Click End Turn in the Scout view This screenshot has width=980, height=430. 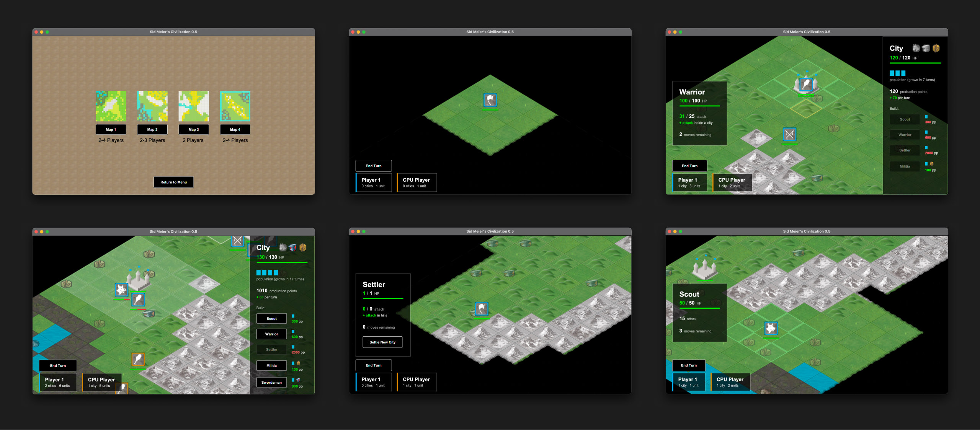[x=688, y=365]
